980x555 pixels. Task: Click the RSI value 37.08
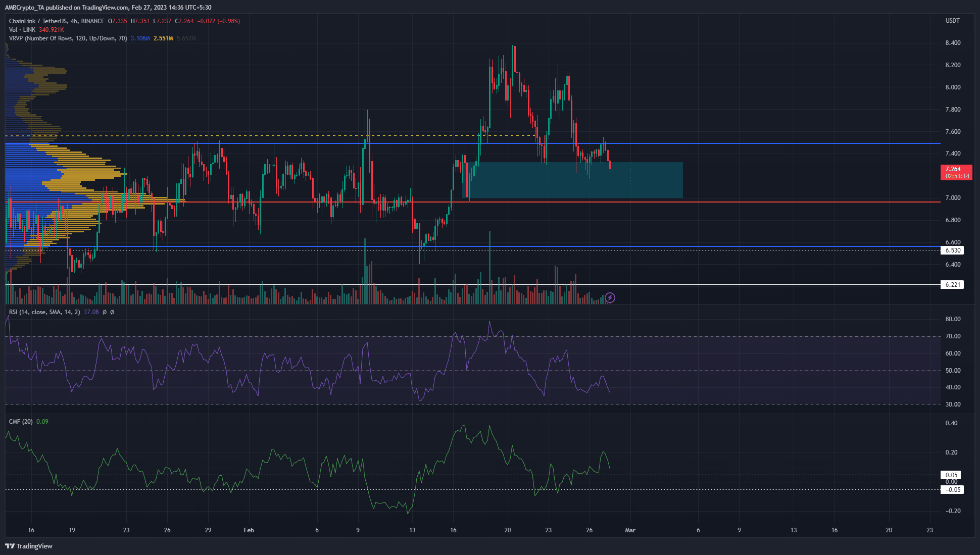pyautogui.click(x=91, y=312)
